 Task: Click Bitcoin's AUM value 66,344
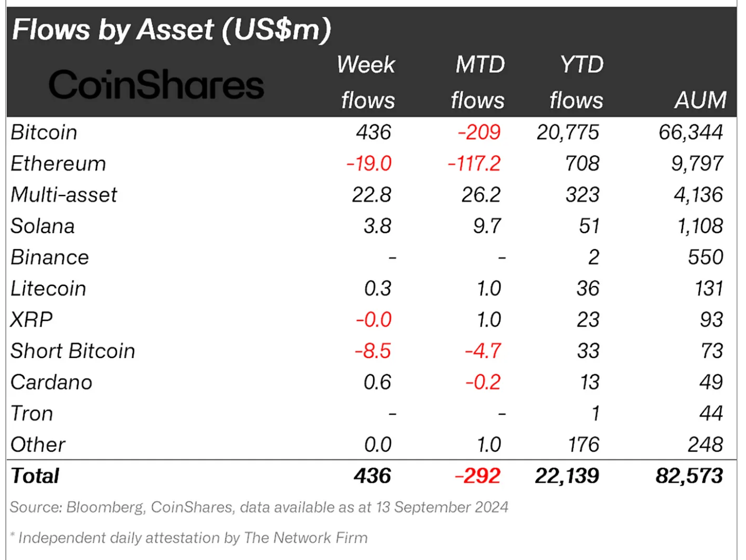point(691,132)
